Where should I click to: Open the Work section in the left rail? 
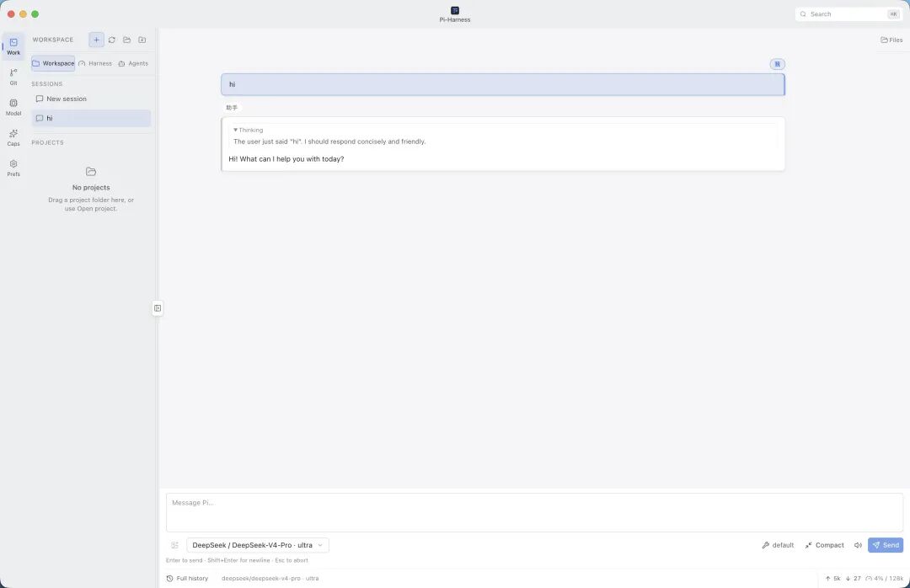point(13,46)
